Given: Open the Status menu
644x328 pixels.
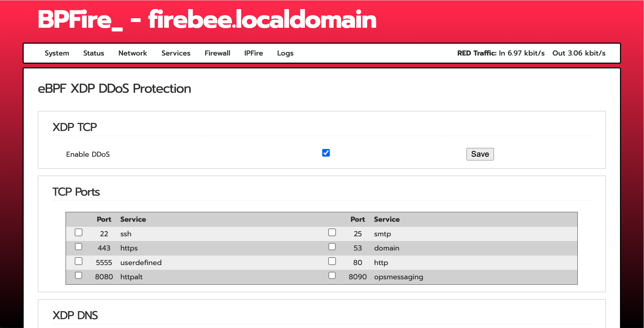Looking at the screenshot, I should [94, 53].
